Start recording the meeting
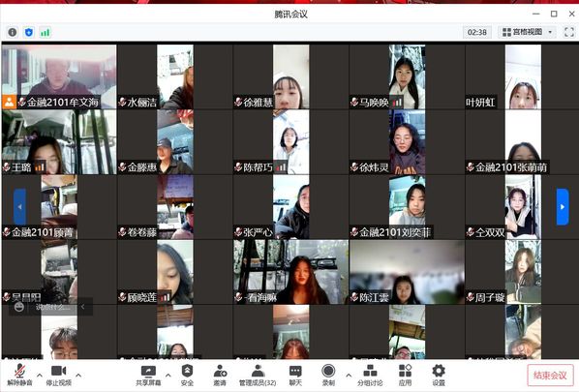 [328, 375]
